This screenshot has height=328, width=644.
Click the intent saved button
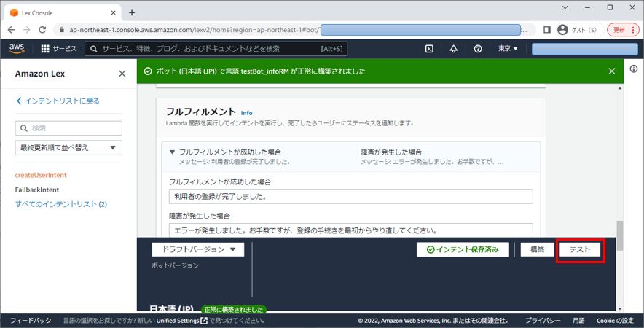(463, 249)
